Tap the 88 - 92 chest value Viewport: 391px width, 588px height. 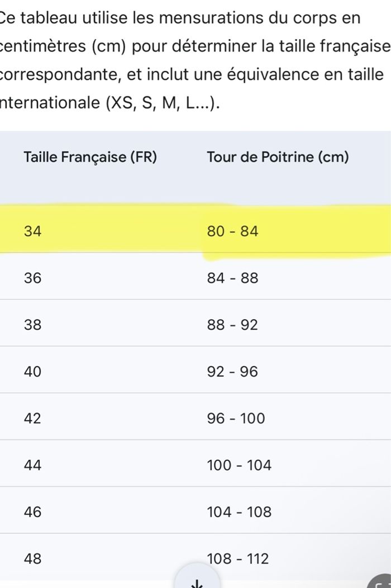[232, 325]
